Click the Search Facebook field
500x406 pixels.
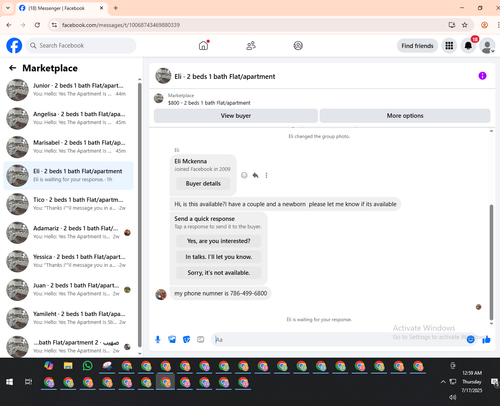(x=81, y=45)
